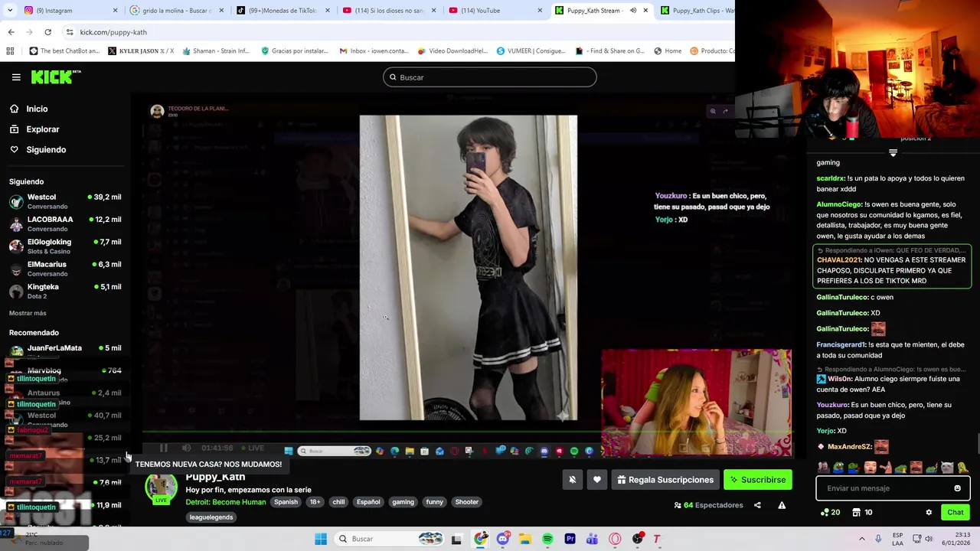Open the chat emote picker

957,488
